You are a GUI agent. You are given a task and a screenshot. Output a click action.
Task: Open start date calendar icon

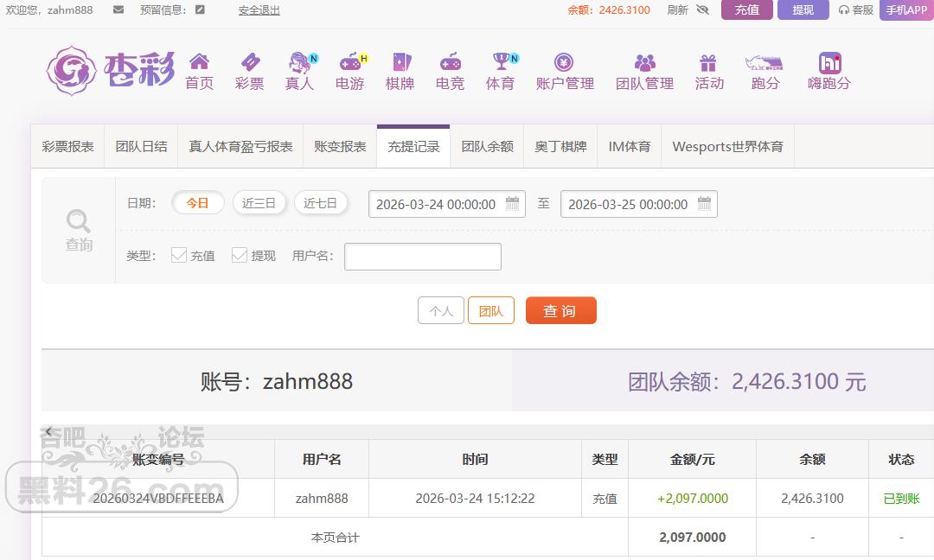pos(512,204)
